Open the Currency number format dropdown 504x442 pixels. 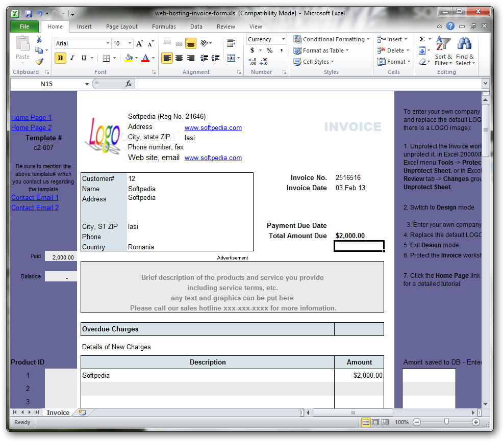click(x=283, y=39)
